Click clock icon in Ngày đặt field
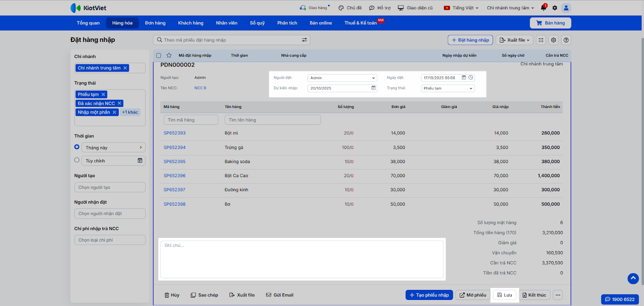Viewport: 644px width, 306px height. coord(471,78)
